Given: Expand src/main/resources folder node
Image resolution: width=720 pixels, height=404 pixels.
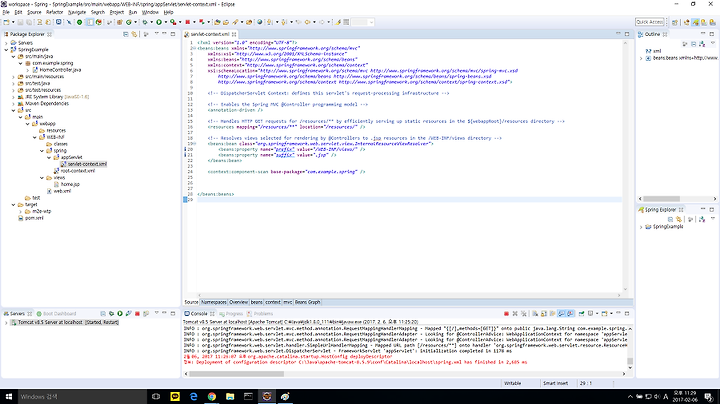Looking at the screenshot, I should coord(13,77).
